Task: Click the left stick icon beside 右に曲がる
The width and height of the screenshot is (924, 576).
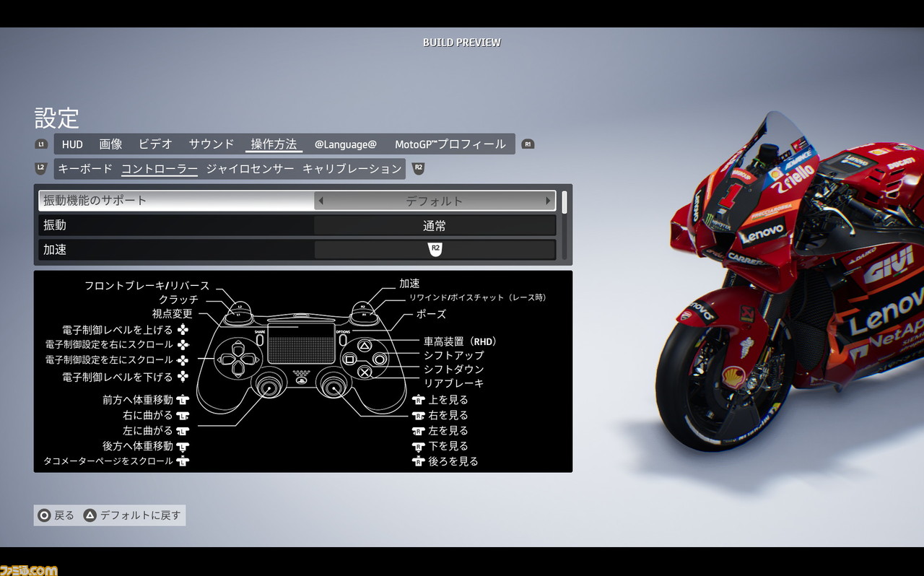Action: 183,416
